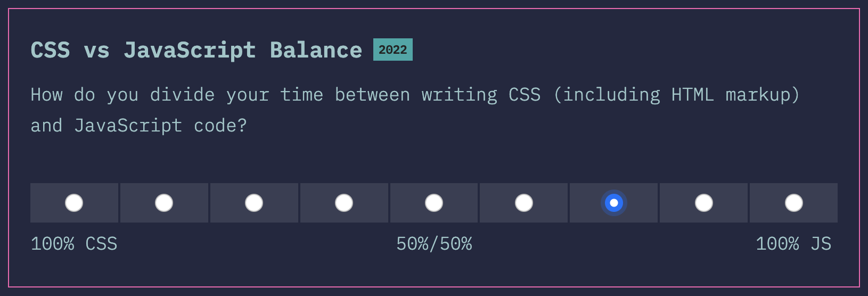Select the middle 50%/50% radio button
Image resolution: width=868 pixels, height=296 pixels.
[x=434, y=203]
